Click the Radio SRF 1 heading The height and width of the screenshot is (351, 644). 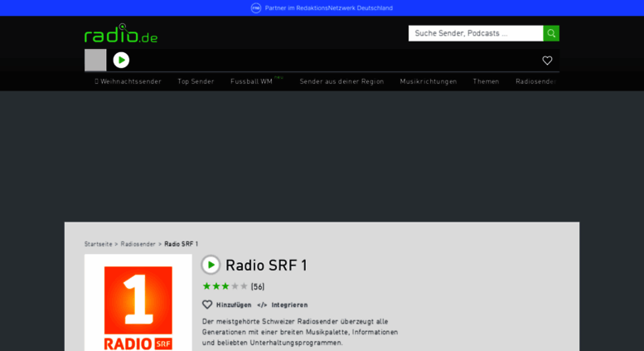click(x=267, y=265)
